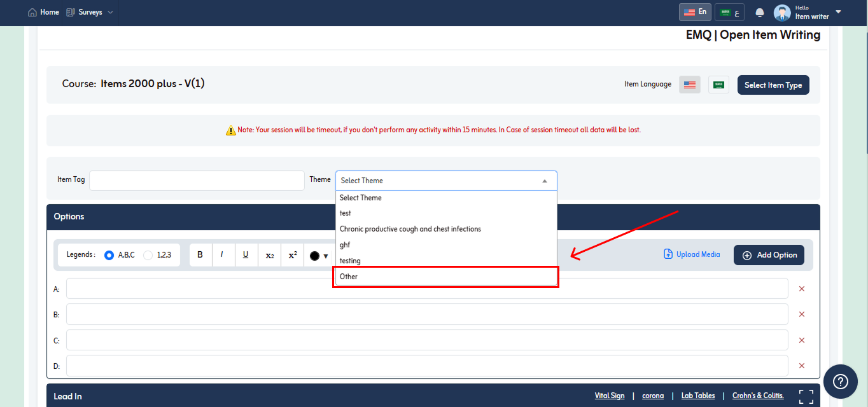868x407 pixels.
Task: Switch site language to En
Action: (x=695, y=12)
